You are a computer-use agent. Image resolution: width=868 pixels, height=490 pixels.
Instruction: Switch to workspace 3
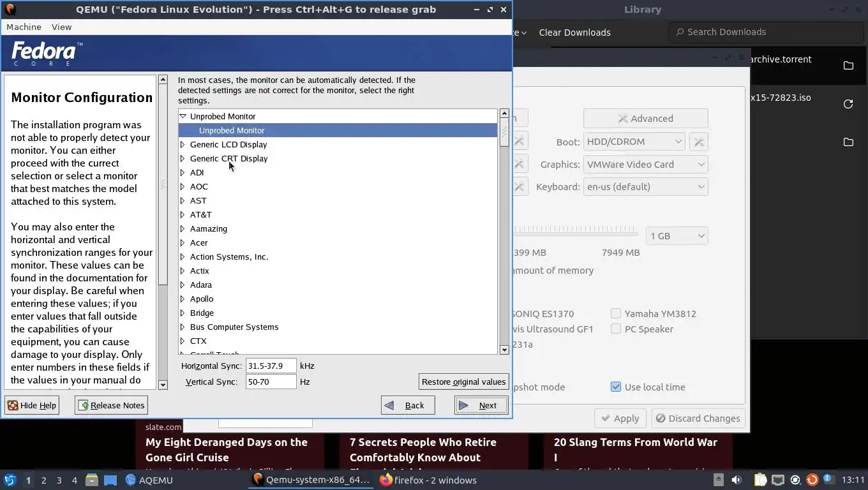click(x=59, y=480)
